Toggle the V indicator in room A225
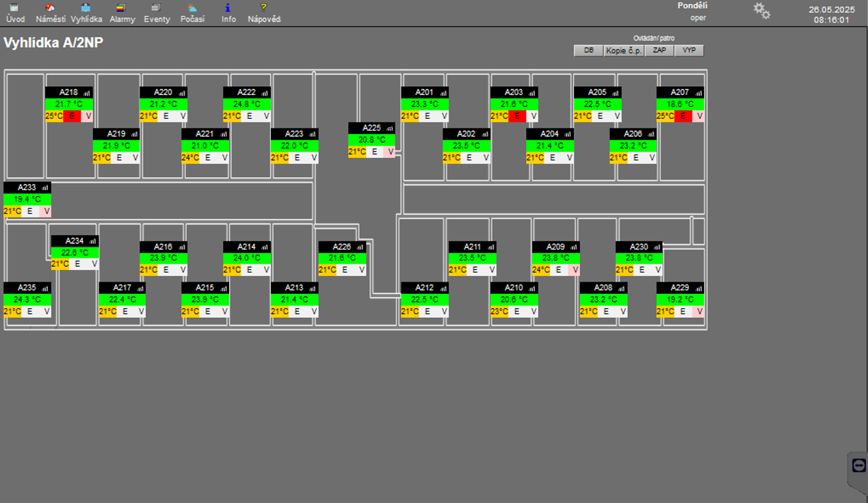868x503 pixels. tap(391, 152)
